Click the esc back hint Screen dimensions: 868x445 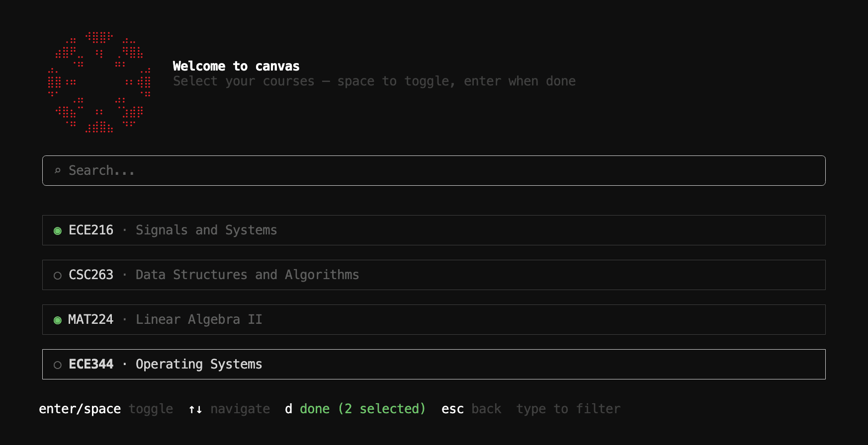tap(471, 409)
